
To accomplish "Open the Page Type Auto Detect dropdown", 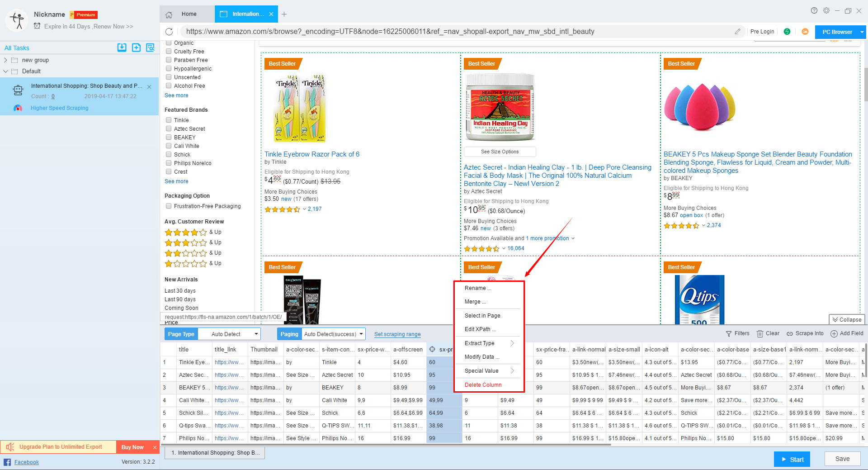I will (229, 334).
